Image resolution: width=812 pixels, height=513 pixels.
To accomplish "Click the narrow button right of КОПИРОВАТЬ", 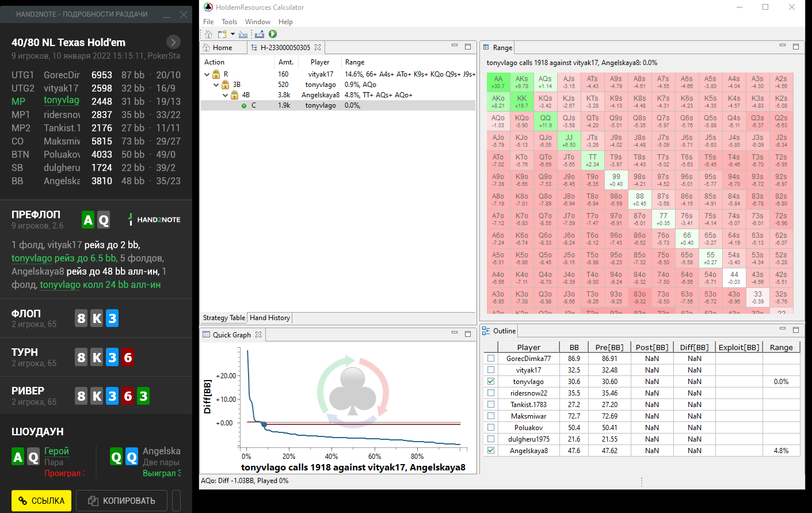I will tap(176, 501).
